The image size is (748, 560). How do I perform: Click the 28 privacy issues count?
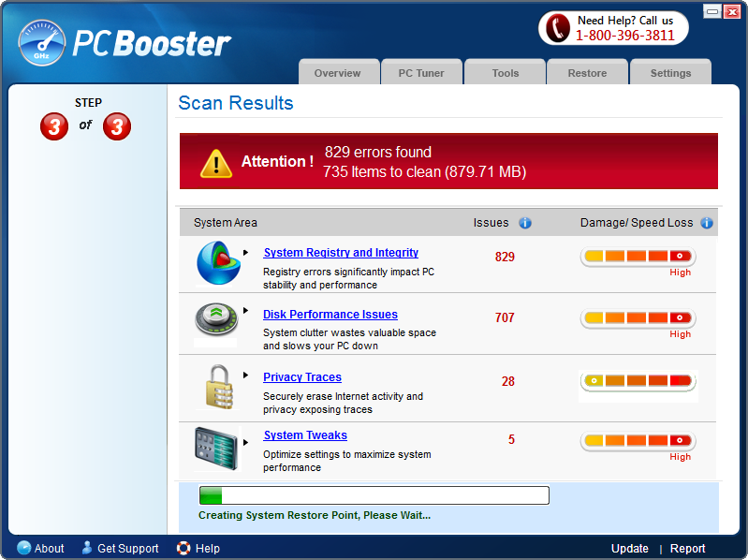pyautogui.click(x=508, y=381)
